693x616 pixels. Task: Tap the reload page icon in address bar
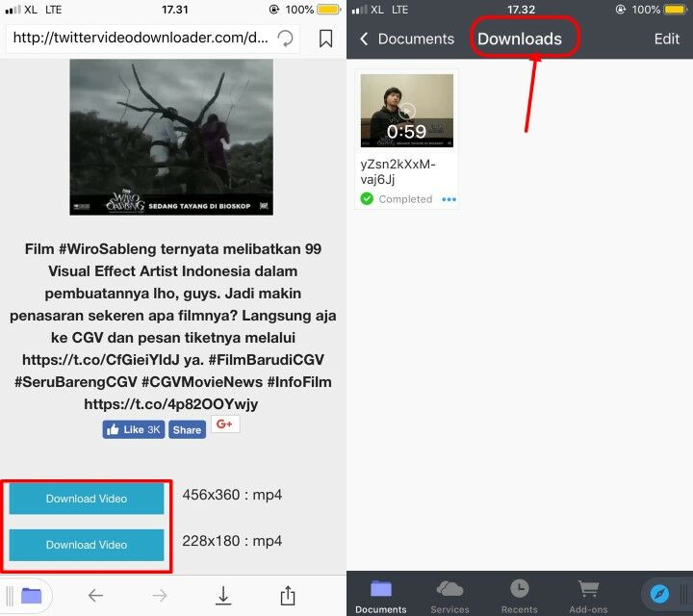285,38
